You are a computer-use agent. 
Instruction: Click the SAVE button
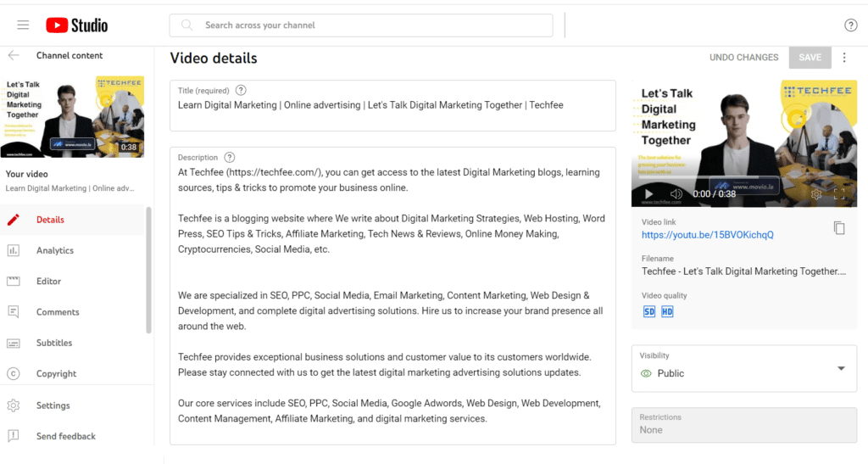pos(810,58)
